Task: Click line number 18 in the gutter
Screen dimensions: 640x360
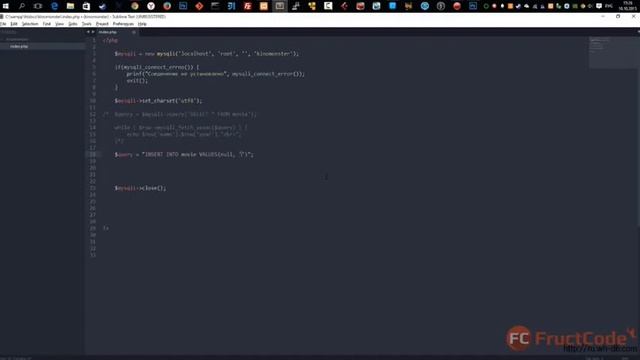Action: click(x=93, y=155)
